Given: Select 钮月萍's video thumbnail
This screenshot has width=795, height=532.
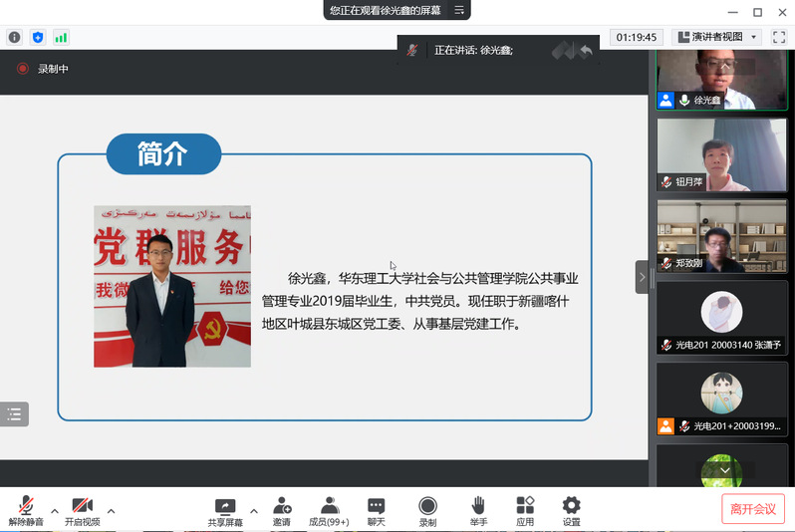Looking at the screenshot, I should click(708, 154).
